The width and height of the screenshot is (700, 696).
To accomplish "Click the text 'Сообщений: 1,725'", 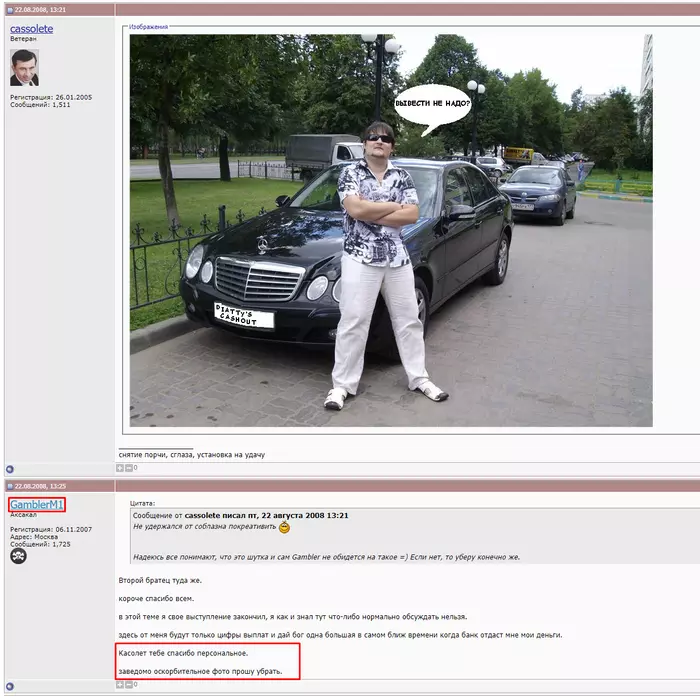I will [x=40, y=544].
